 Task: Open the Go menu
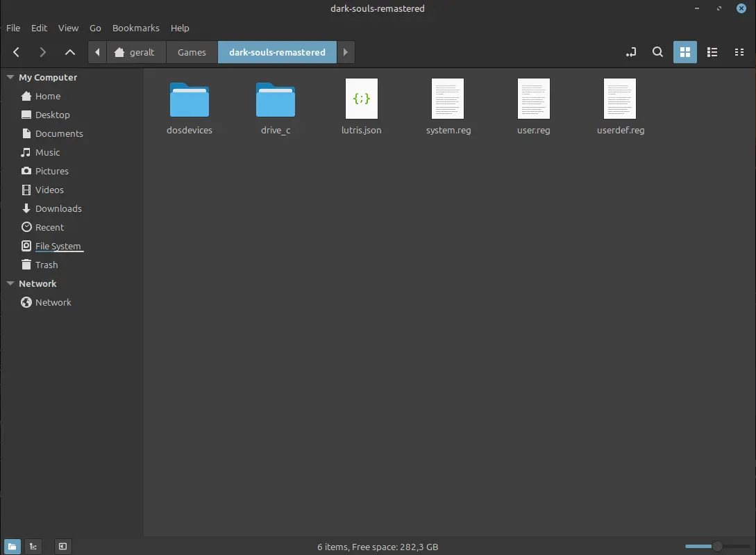[x=95, y=28]
